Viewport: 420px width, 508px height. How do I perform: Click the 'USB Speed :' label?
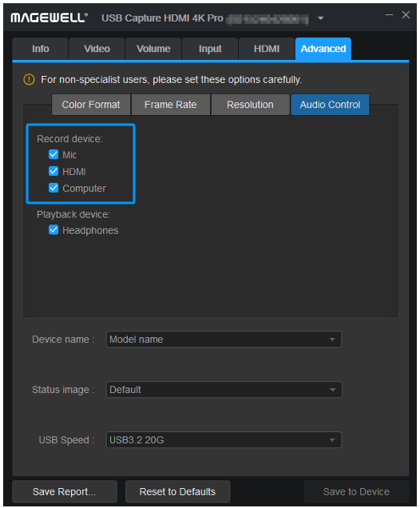[66, 440]
